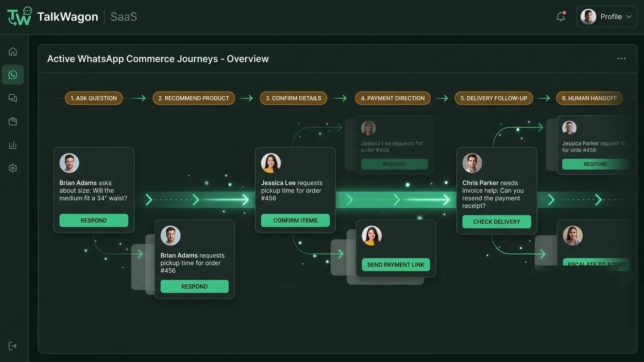The image size is (644, 362).
Task: Open the wallet icon in the sidebar
Action: (13, 121)
